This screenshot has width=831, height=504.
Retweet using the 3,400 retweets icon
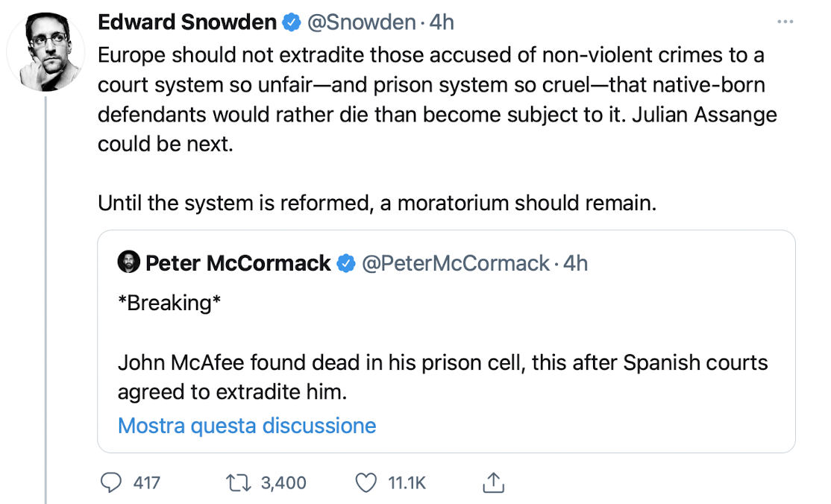(238, 483)
